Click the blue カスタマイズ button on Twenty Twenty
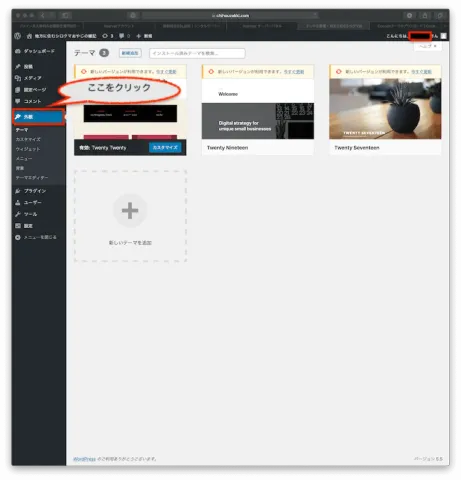Screen dimensions: 461x480 point(165,147)
